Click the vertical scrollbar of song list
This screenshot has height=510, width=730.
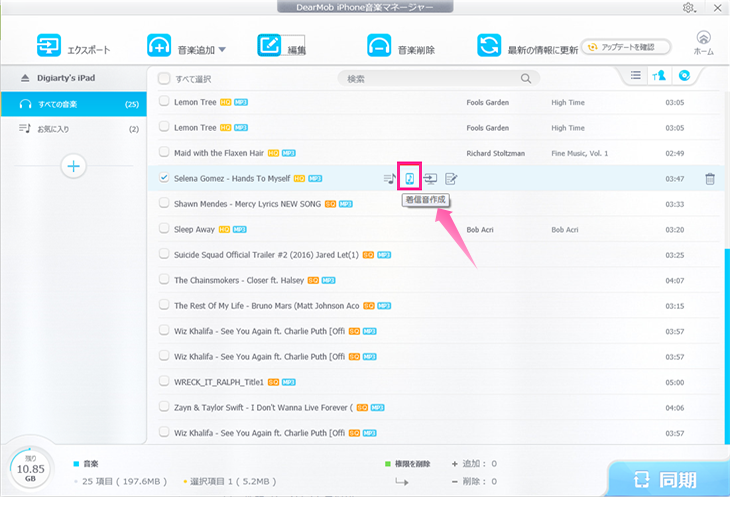[727, 346]
